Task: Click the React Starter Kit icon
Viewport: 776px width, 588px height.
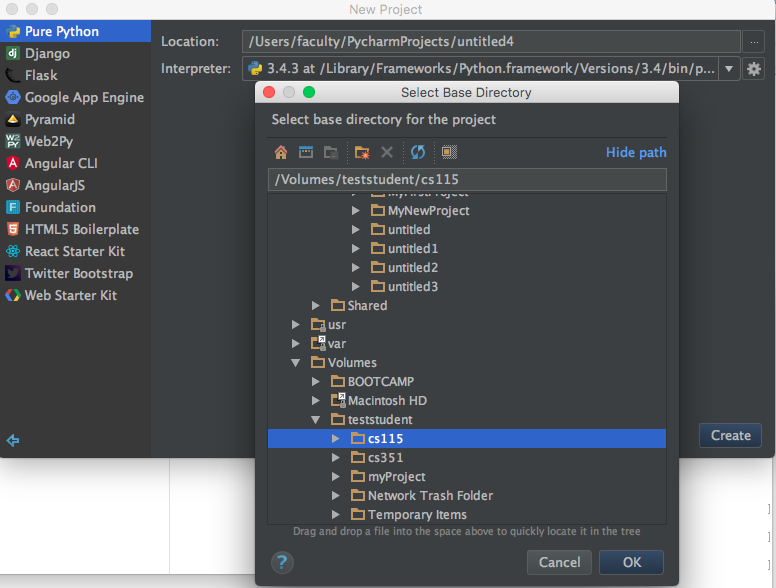Action: (12, 251)
